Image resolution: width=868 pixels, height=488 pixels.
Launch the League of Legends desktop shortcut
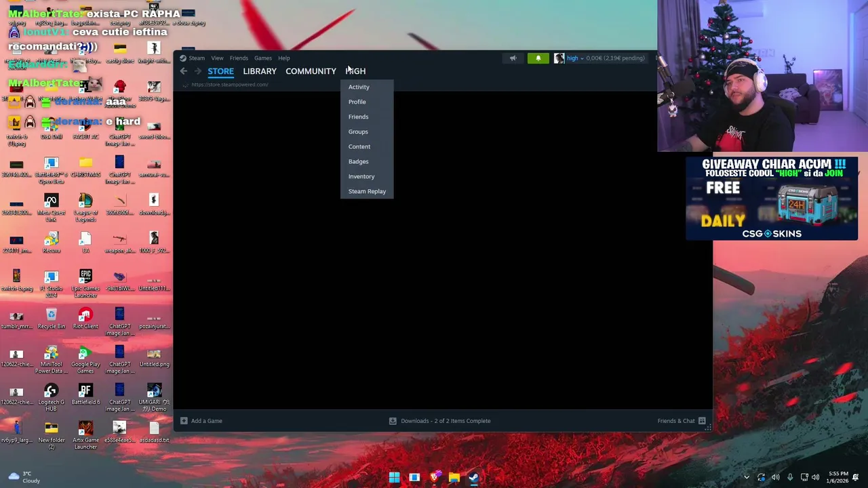[85, 208]
